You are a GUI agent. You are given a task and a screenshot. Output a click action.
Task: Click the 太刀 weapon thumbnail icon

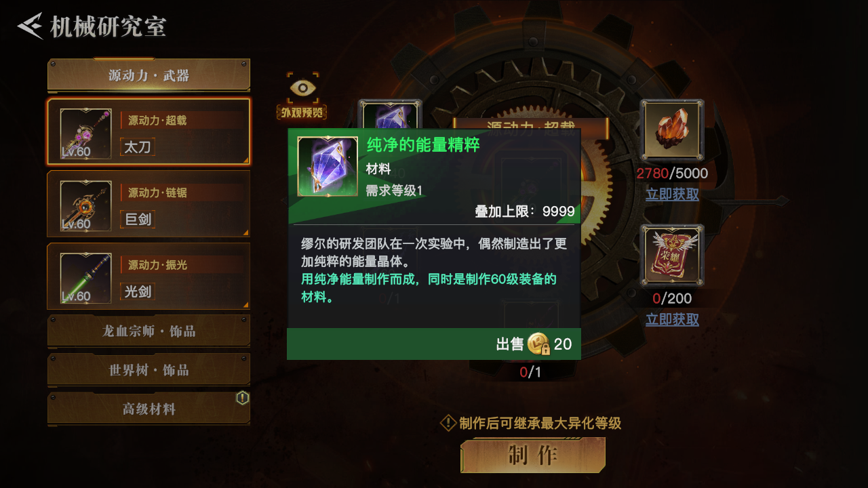(85, 134)
